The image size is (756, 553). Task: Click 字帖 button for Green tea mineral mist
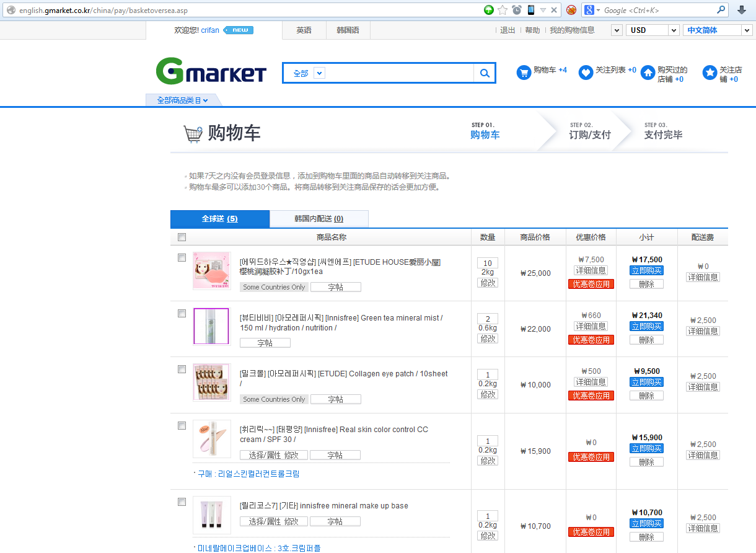click(265, 343)
